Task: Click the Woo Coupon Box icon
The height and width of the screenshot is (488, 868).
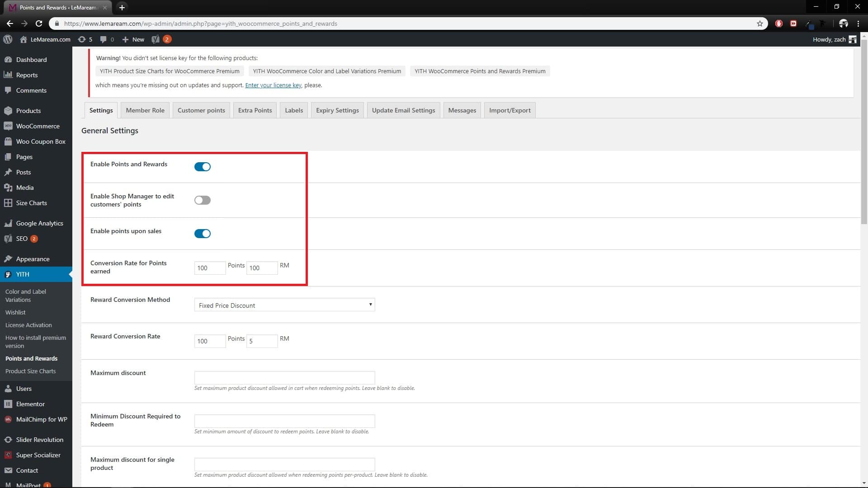Action: click(x=8, y=141)
